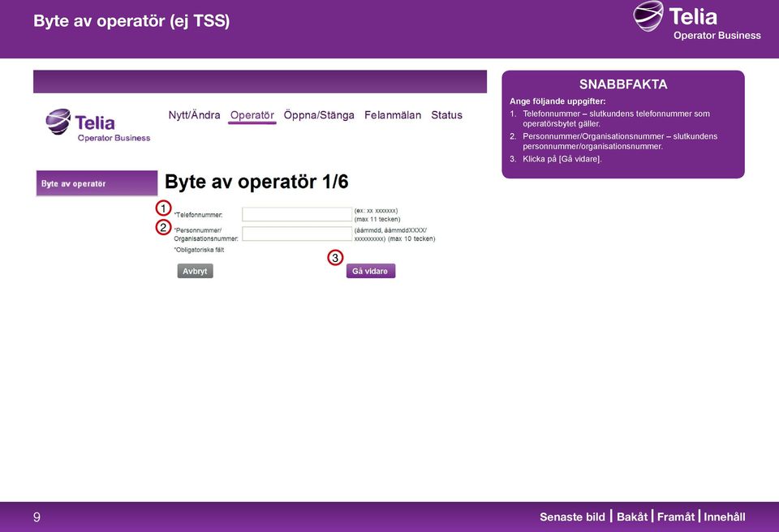Open the Öppna/Stänga menu item
The width and height of the screenshot is (779, 532).
[319, 115]
